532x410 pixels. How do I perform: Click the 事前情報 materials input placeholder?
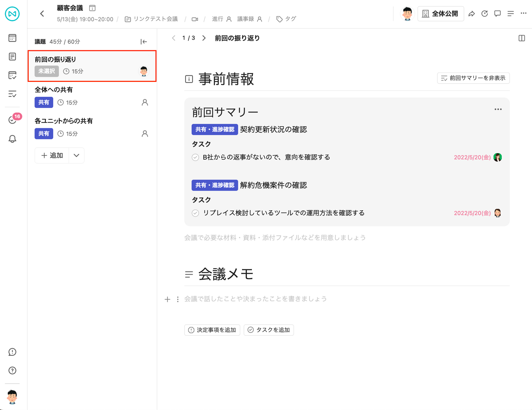click(275, 238)
